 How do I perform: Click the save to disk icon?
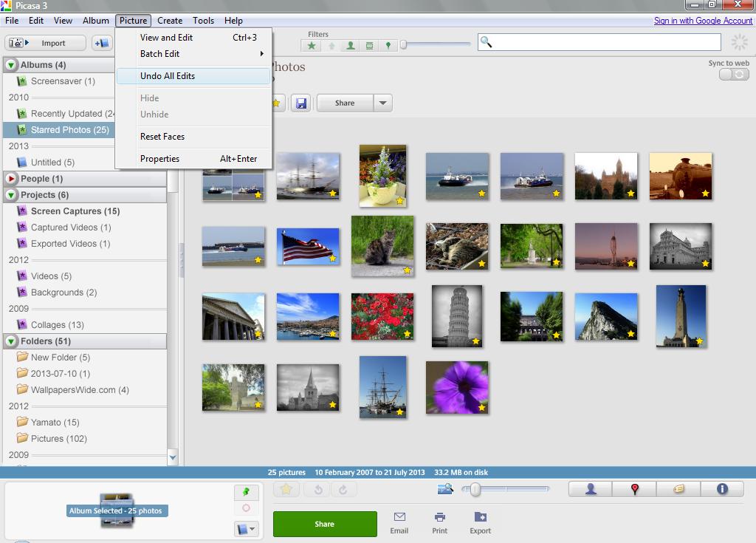click(300, 103)
